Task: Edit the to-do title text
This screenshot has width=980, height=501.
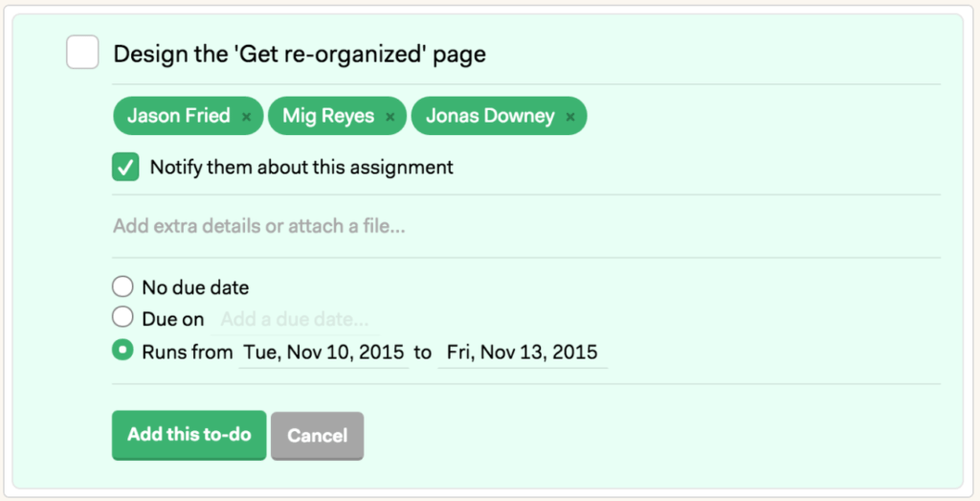Action: coord(300,55)
